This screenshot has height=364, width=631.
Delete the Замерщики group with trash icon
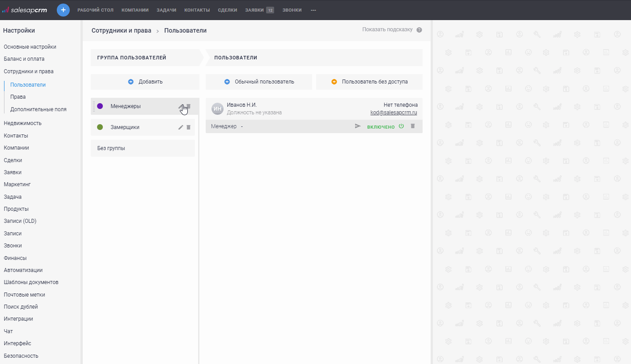pos(188,127)
